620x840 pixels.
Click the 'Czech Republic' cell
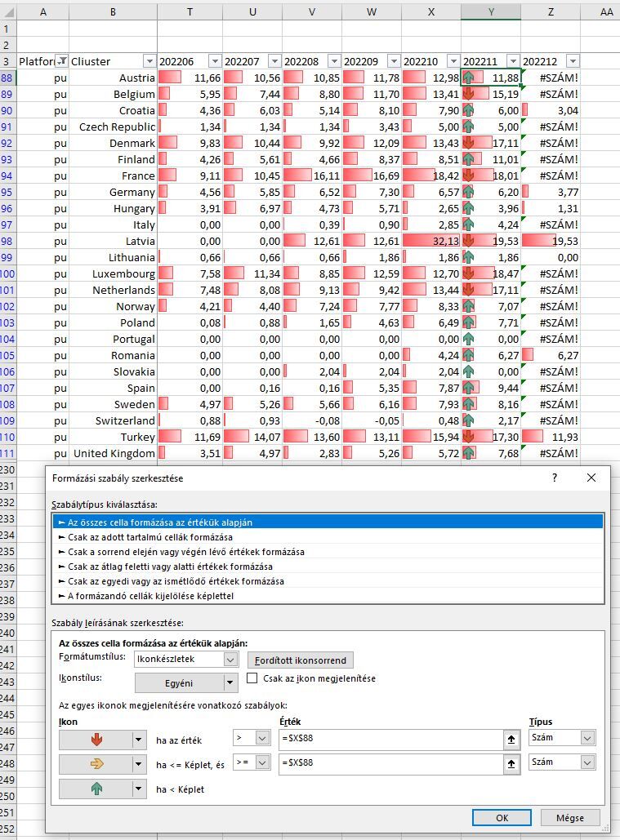[x=113, y=127]
